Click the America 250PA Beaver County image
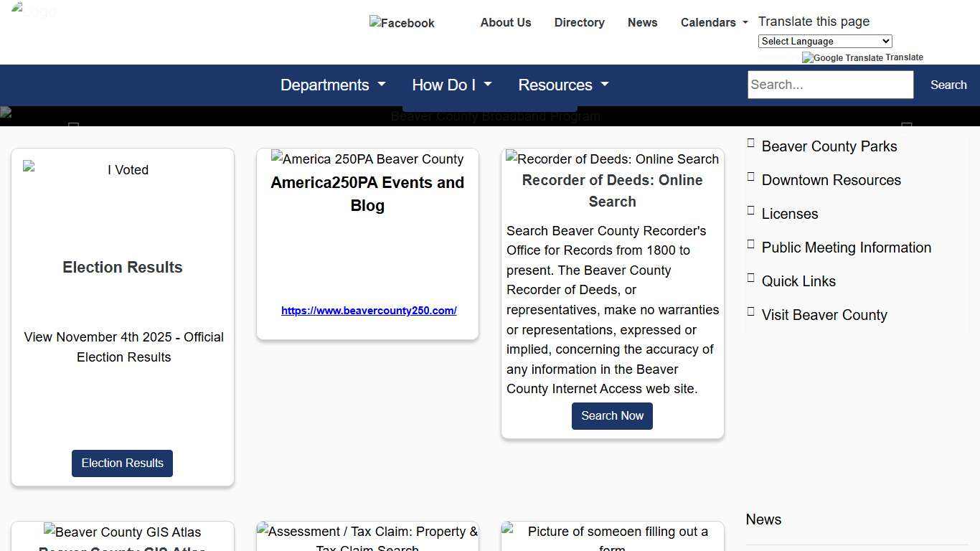 367,159
